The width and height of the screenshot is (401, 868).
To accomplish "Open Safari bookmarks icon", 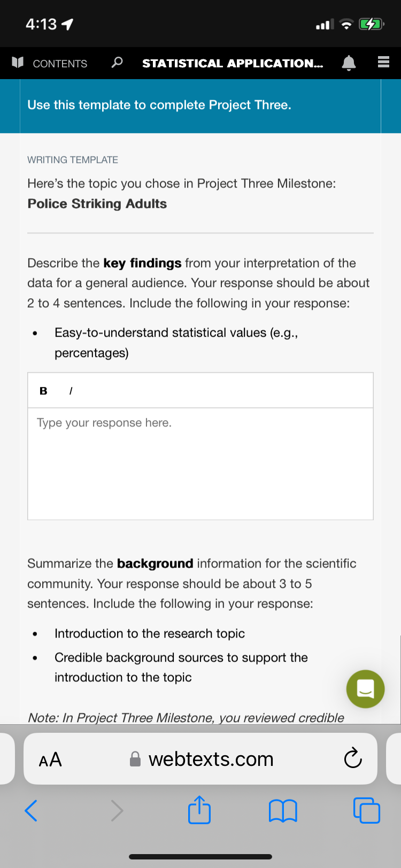I will (282, 810).
